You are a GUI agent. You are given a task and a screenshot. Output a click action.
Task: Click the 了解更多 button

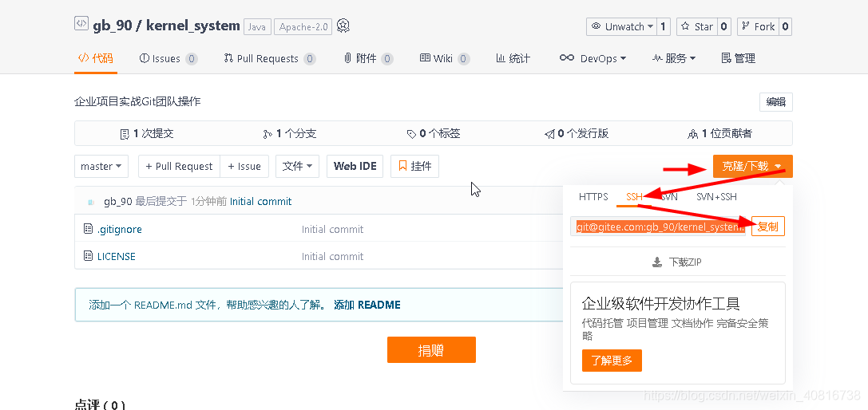point(612,361)
